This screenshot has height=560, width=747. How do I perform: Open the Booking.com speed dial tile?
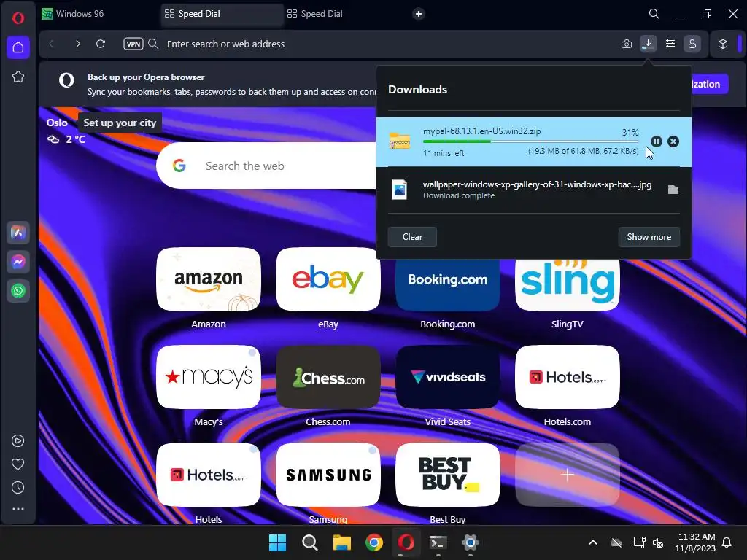[x=448, y=285]
